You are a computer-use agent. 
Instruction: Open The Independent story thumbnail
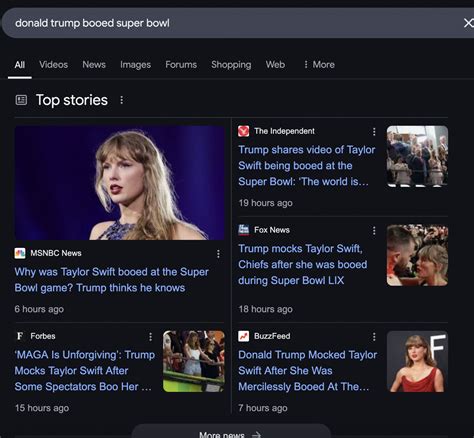[x=417, y=156]
